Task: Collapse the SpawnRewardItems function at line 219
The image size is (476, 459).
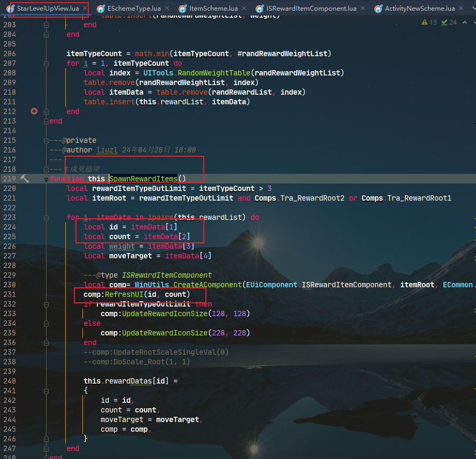Action: pos(46,179)
